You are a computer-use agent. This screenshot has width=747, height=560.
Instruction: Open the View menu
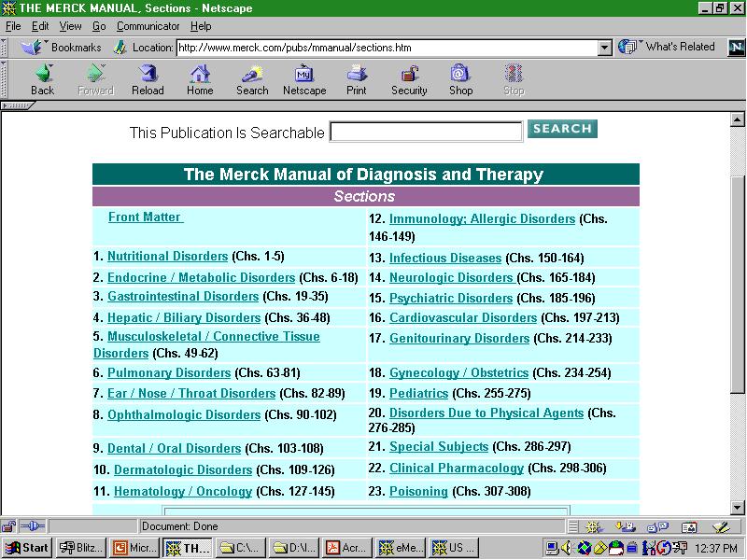[70, 26]
